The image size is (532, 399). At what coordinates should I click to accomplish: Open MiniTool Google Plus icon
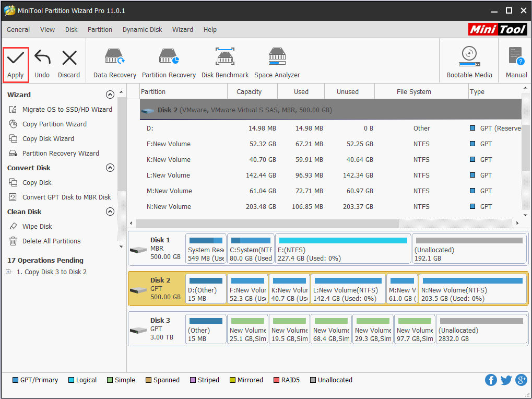[x=521, y=380]
